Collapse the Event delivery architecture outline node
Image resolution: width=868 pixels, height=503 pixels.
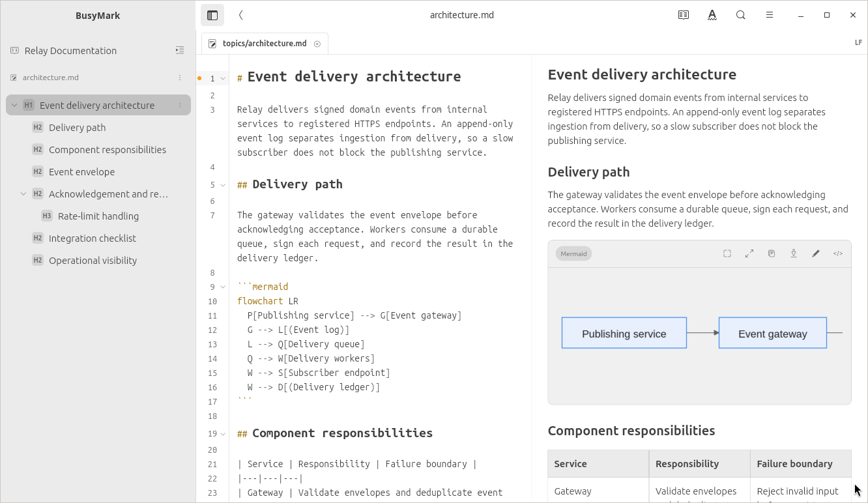14,105
